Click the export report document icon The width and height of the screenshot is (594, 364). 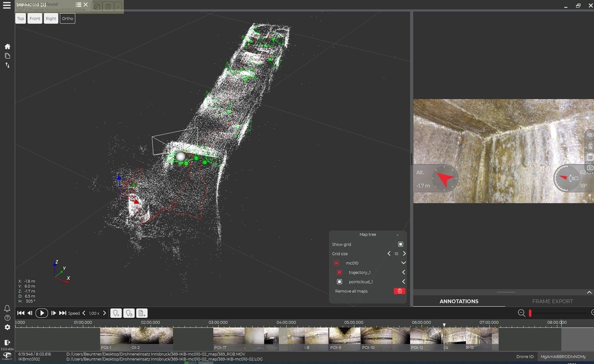[142, 313]
